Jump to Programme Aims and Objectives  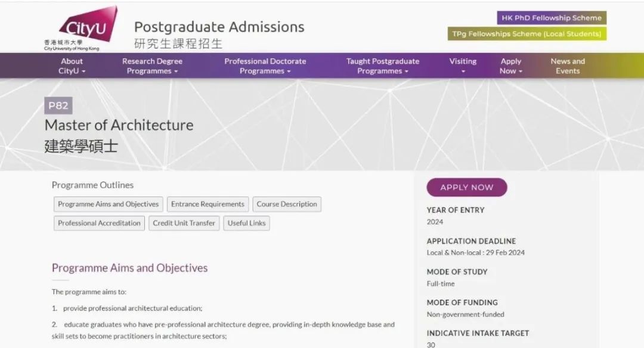coord(109,204)
